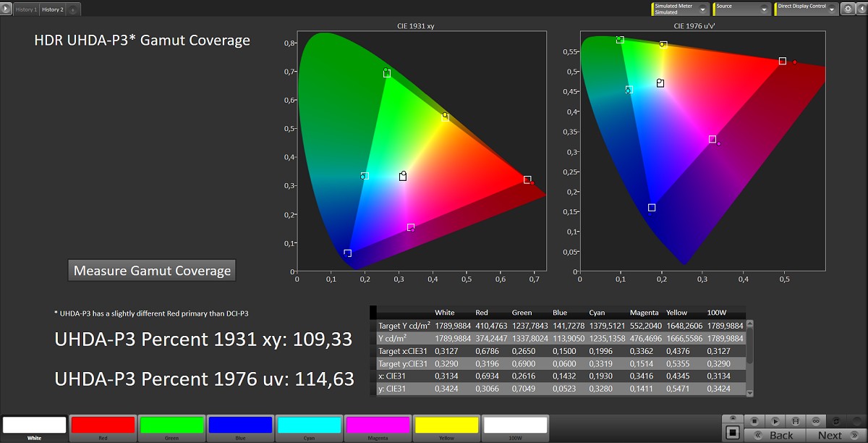Click the refresh cycle icon
Viewport: 868px width, 443px height.
(836, 420)
